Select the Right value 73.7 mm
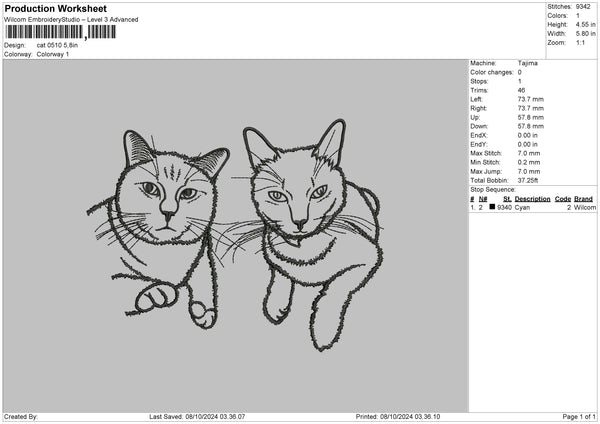Image resolution: width=600 pixels, height=424 pixels. point(530,108)
